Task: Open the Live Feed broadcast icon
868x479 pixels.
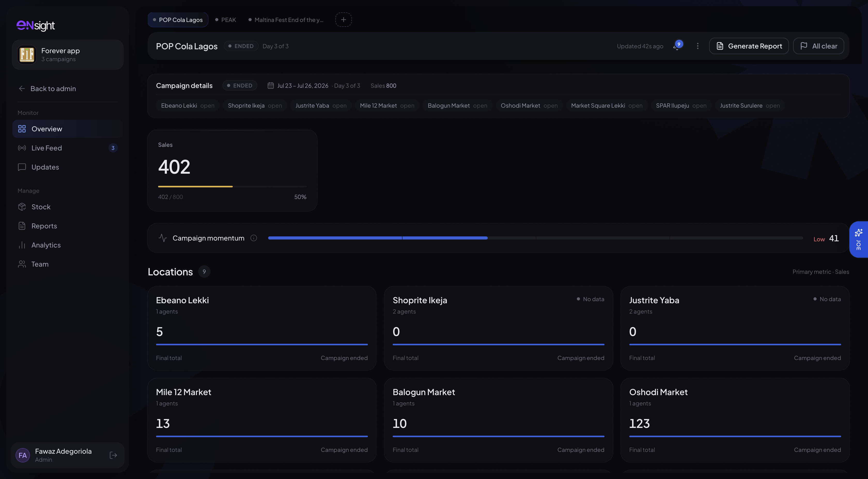Action: click(22, 148)
